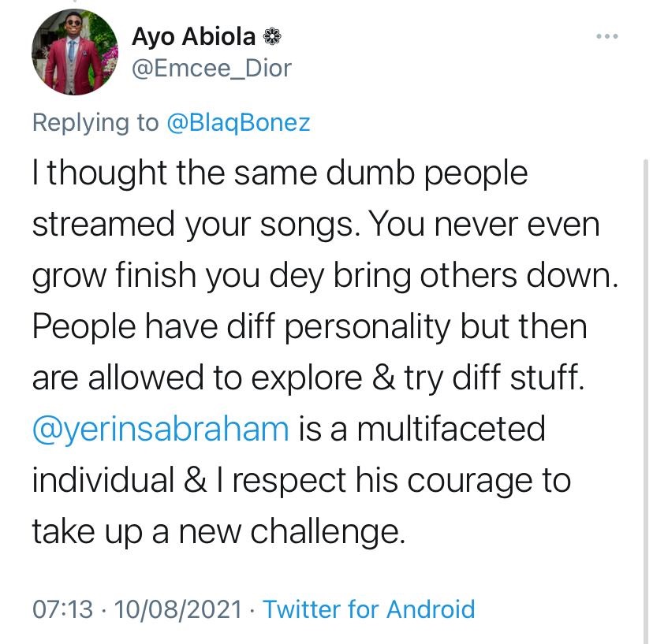Click the line starting "are allowed to explore"
Image resolution: width=653 pixels, height=644 pixels.
[x=309, y=378]
